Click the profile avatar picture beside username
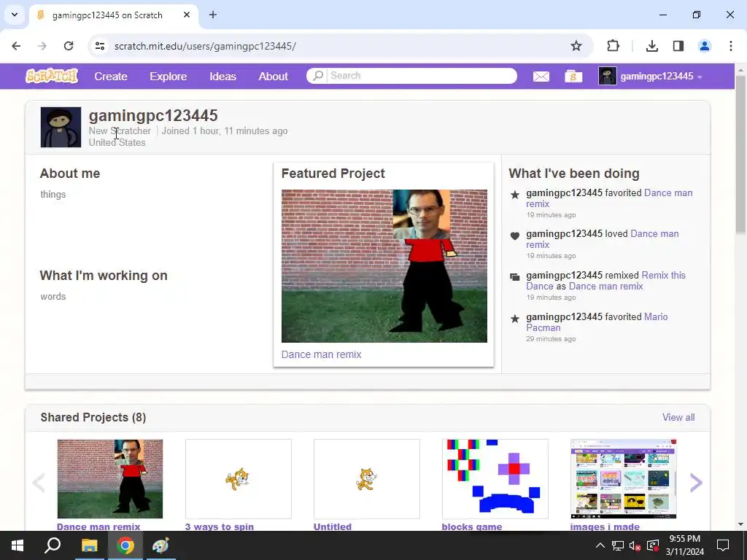Image resolution: width=747 pixels, height=560 pixels. tap(61, 127)
